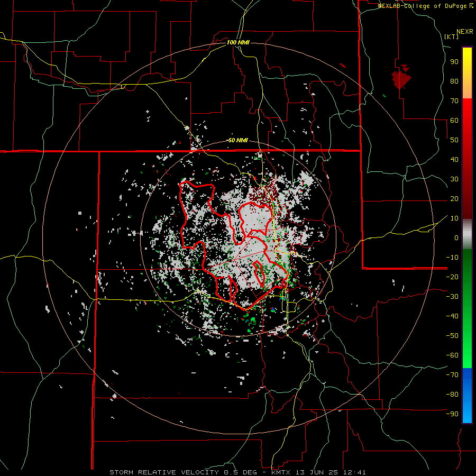The image size is (476, 476).
Task: Click the 40 value on the velocity scale
Action: tap(454, 159)
